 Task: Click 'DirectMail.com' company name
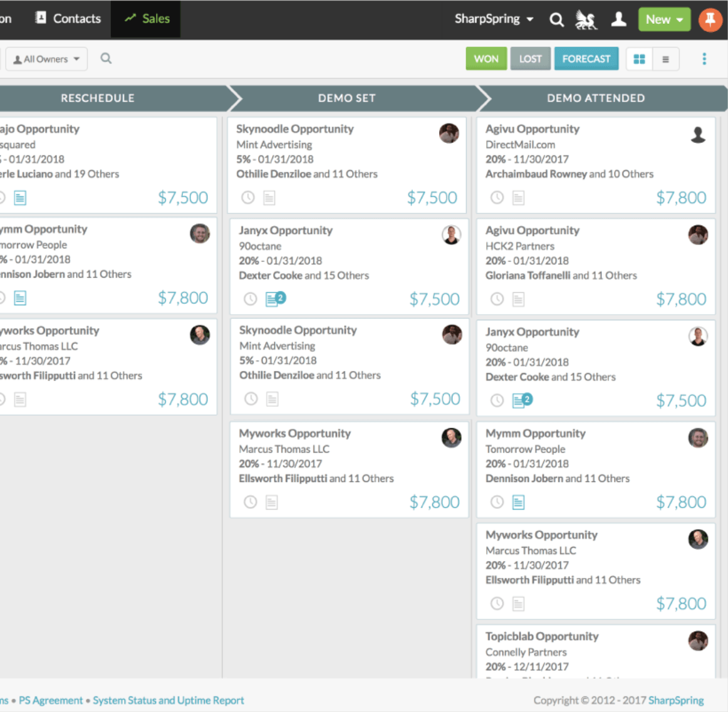pyautogui.click(x=520, y=144)
